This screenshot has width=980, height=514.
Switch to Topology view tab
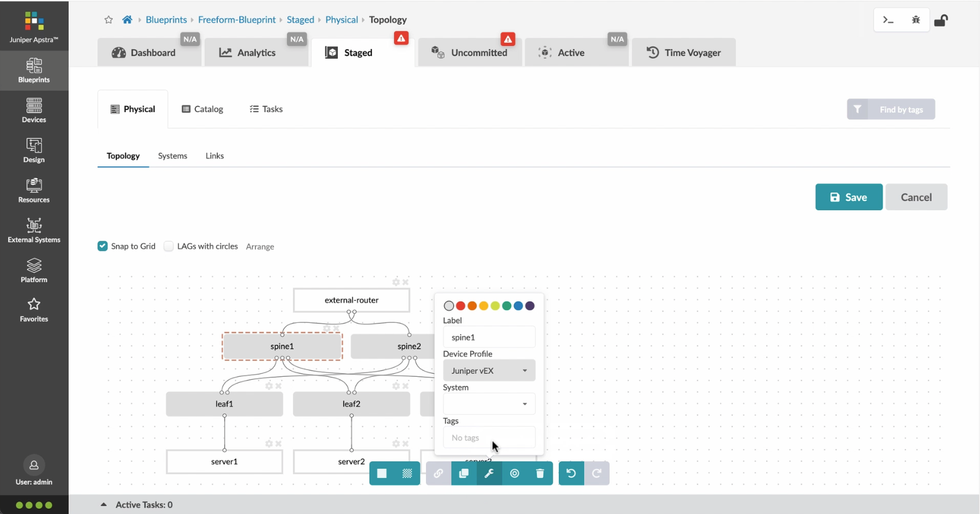point(123,156)
